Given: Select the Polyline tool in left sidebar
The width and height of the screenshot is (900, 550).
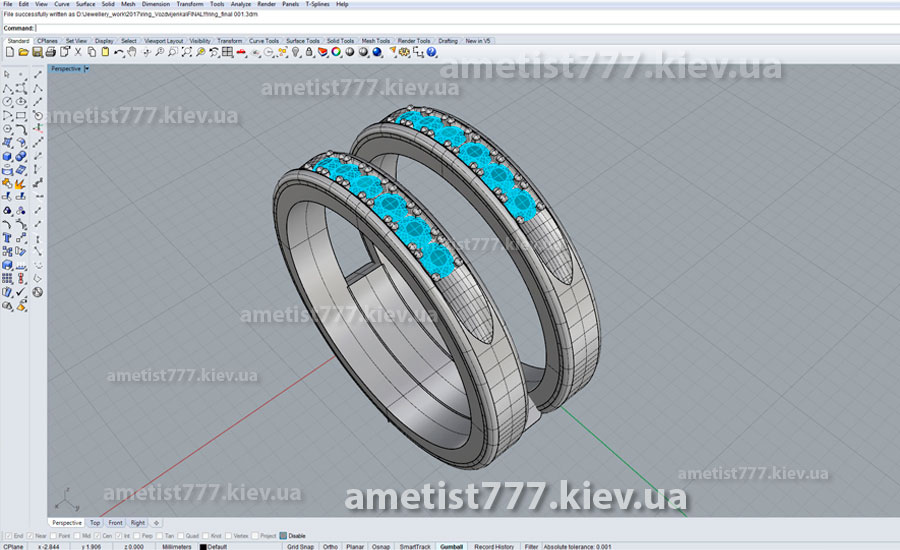Looking at the screenshot, I should tap(7, 88).
